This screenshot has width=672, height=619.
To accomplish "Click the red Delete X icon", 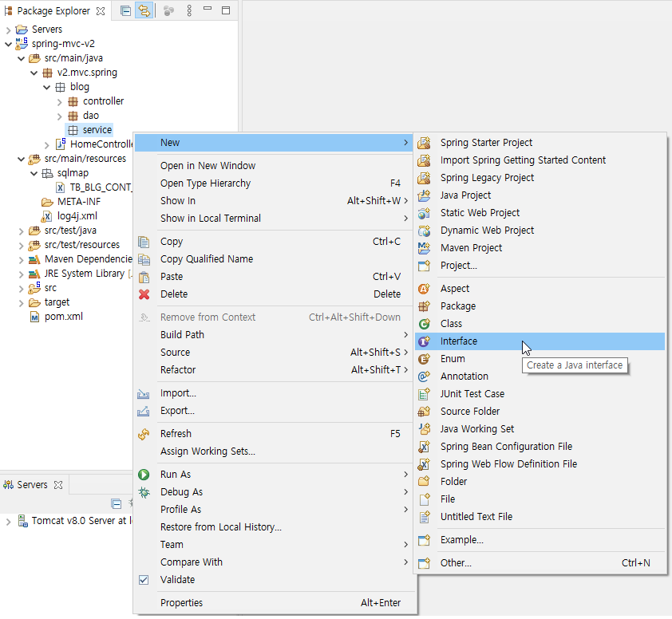I will tap(144, 294).
